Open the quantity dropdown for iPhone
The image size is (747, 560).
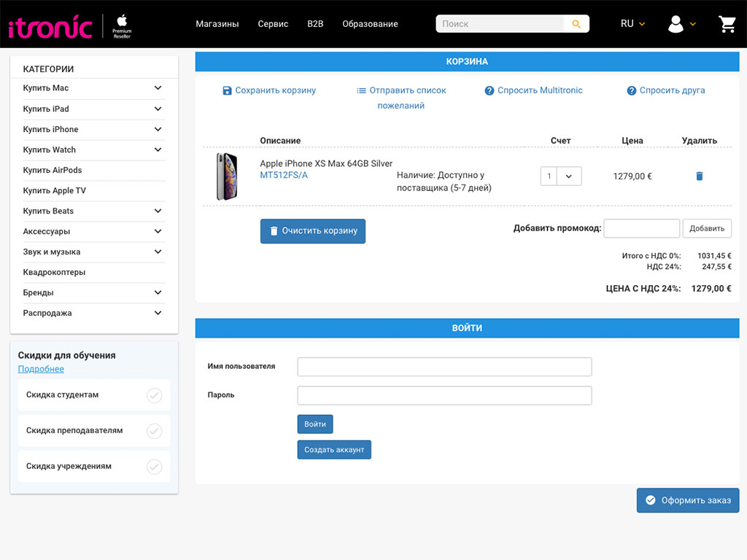[x=569, y=176]
